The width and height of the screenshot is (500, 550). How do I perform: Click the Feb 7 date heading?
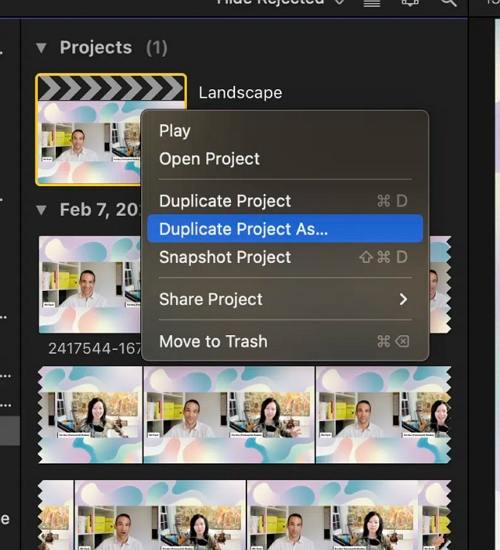click(100, 210)
